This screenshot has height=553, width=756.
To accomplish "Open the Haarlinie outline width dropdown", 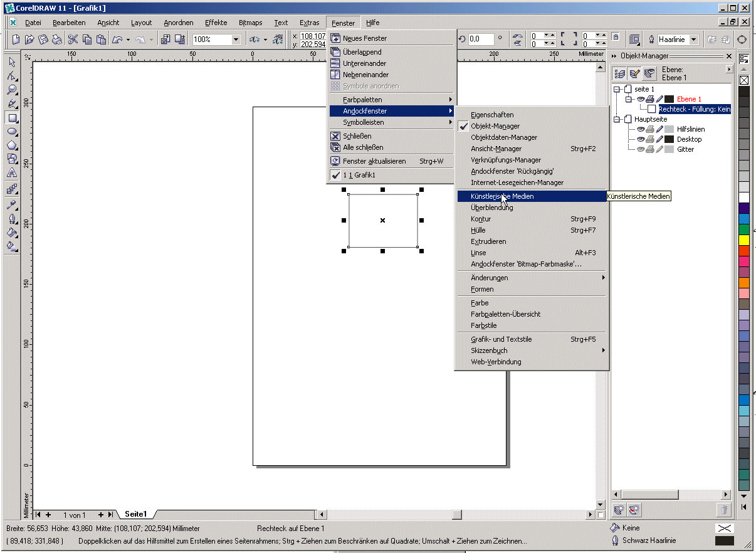I will tap(694, 39).
